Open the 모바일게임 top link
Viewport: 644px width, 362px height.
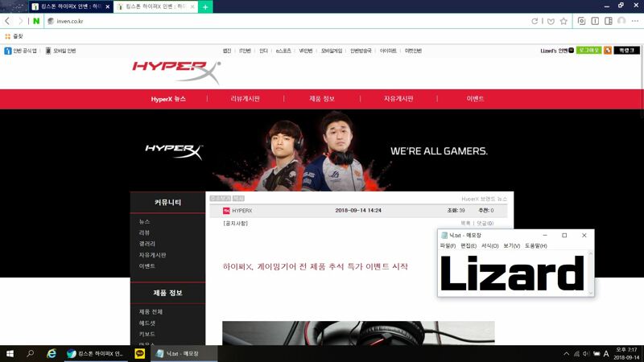click(x=332, y=51)
